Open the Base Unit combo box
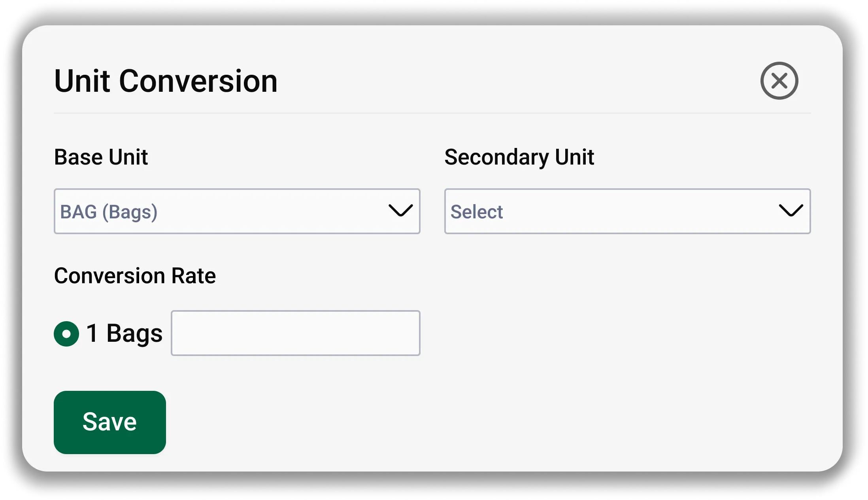Image resolution: width=868 pixels, height=500 pixels. click(237, 211)
